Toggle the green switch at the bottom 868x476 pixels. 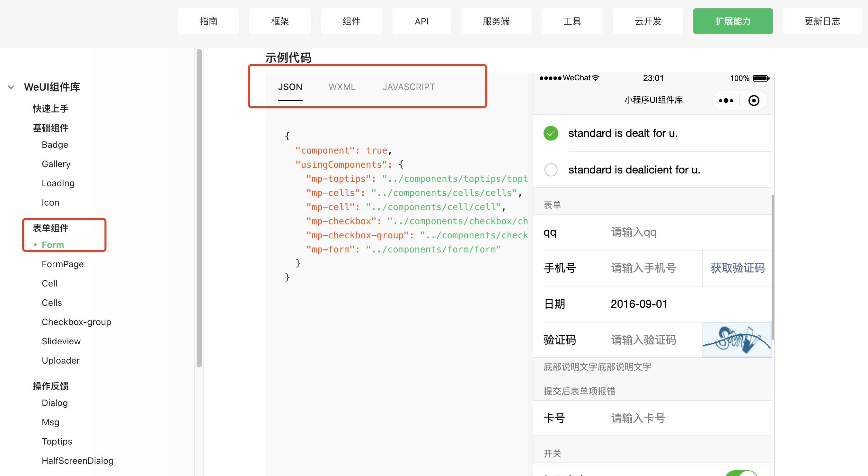pyautogui.click(x=741, y=473)
